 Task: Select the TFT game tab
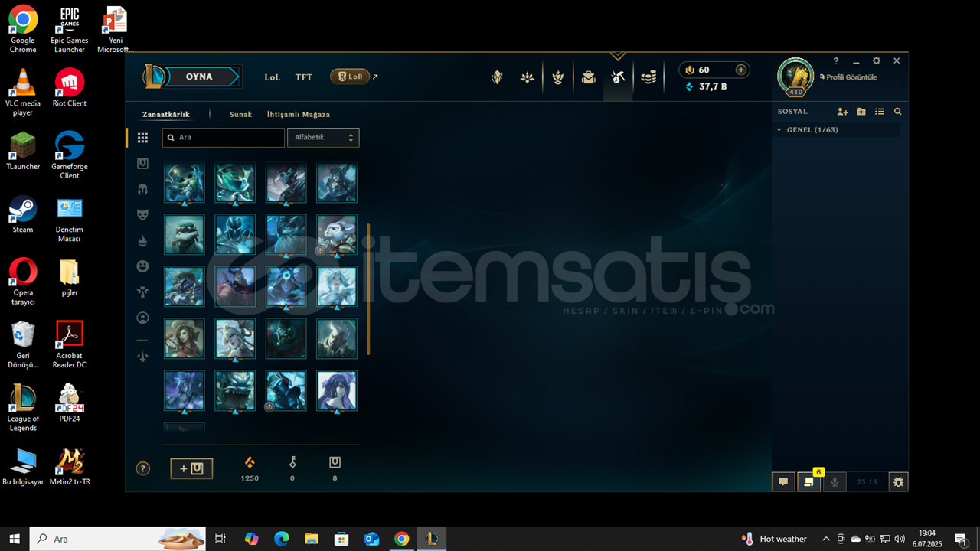coord(304,77)
